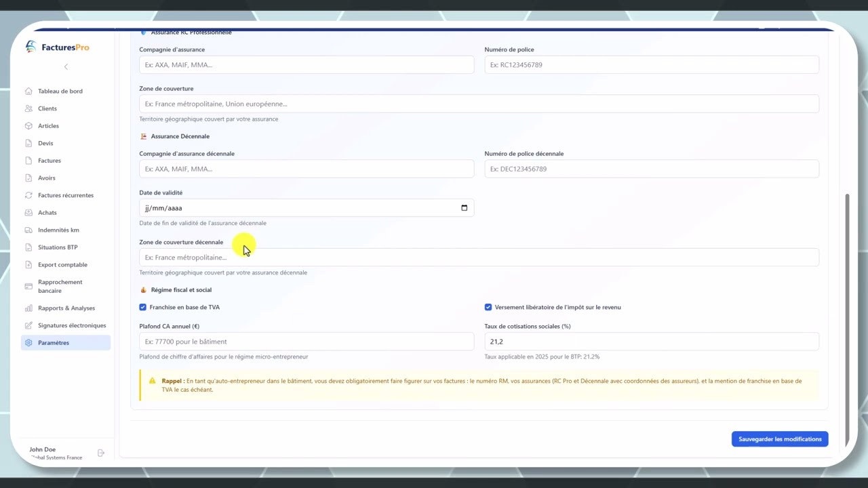Select Situations BTP

coord(65,247)
